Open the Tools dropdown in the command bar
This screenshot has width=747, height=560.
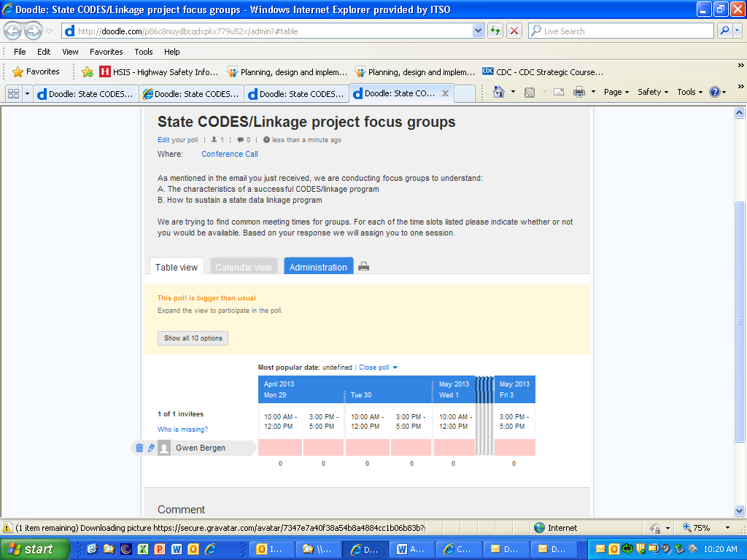point(689,93)
